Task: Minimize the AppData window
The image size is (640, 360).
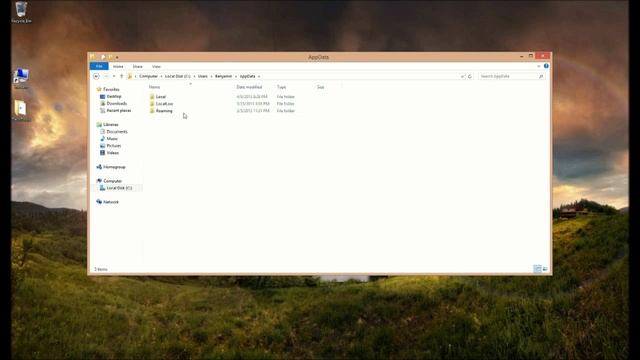Action: (x=522, y=56)
